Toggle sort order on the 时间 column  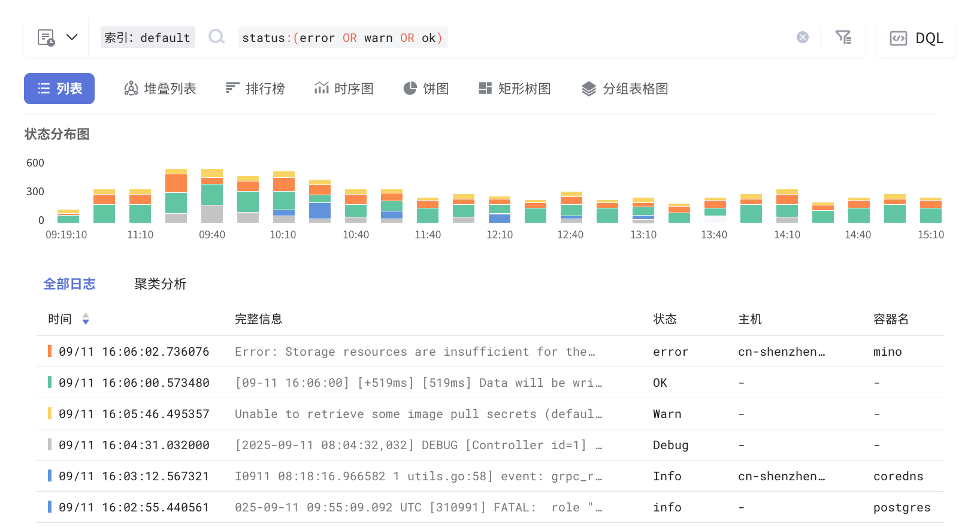tap(86, 319)
